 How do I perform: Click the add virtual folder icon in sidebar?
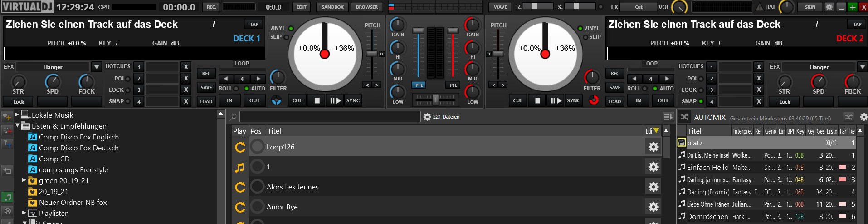(7, 130)
